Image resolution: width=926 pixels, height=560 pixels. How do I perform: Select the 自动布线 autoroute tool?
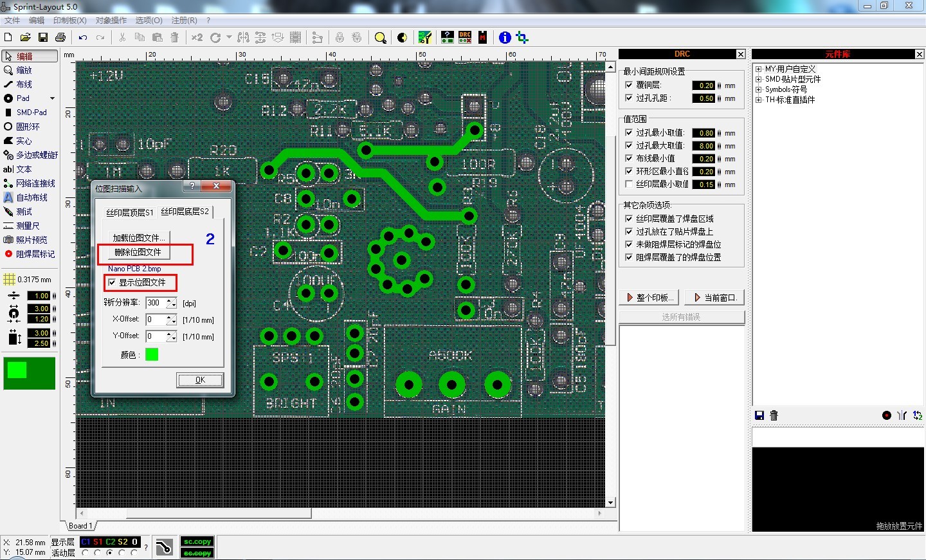31,197
